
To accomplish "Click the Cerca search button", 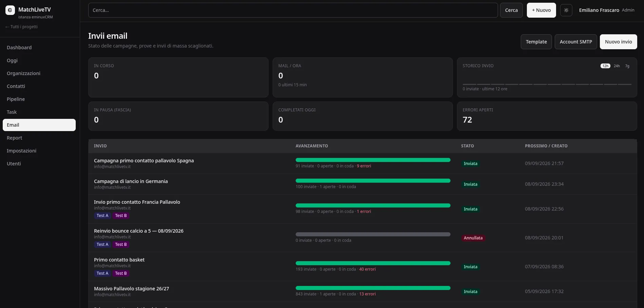I will pyautogui.click(x=511, y=10).
